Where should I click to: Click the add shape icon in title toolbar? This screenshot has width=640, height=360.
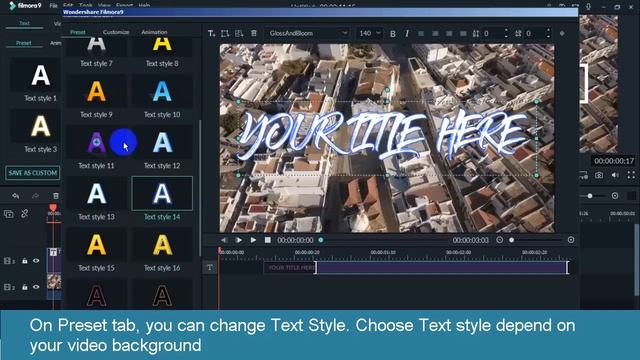(x=225, y=33)
